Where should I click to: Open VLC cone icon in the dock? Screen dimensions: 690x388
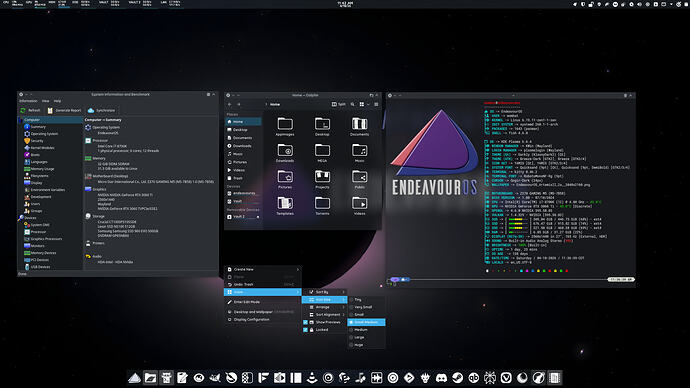pyautogui.click(x=312, y=377)
